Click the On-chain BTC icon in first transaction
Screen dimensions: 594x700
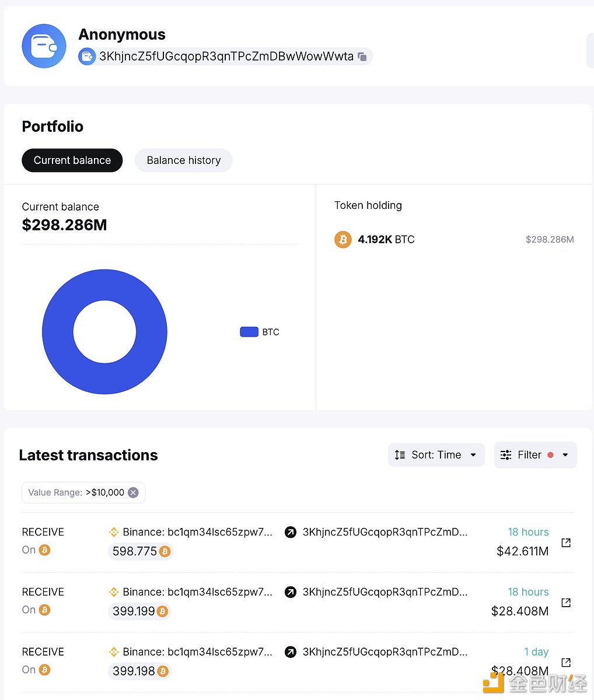click(44, 550)
